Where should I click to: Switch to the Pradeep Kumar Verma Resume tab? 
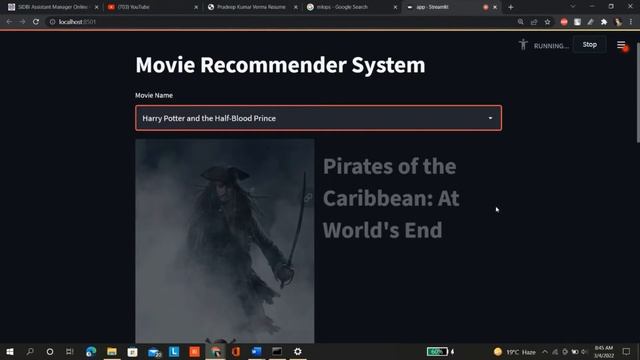point(252,7)
